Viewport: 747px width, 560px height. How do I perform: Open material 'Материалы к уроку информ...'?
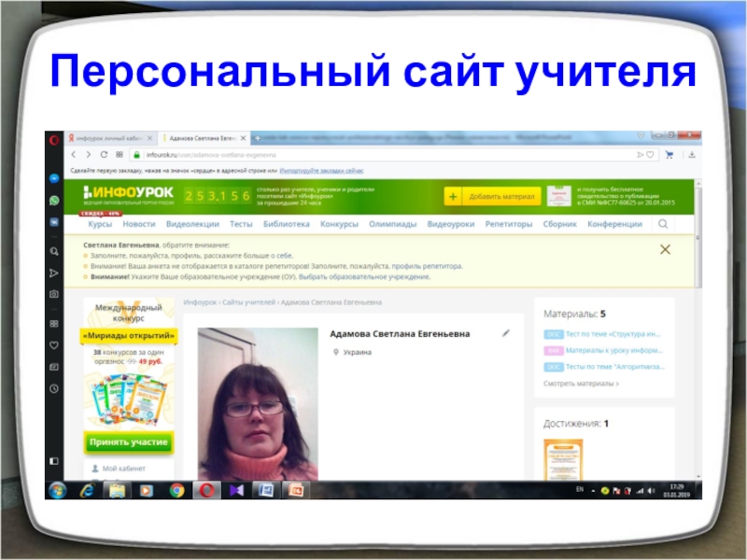614,351
